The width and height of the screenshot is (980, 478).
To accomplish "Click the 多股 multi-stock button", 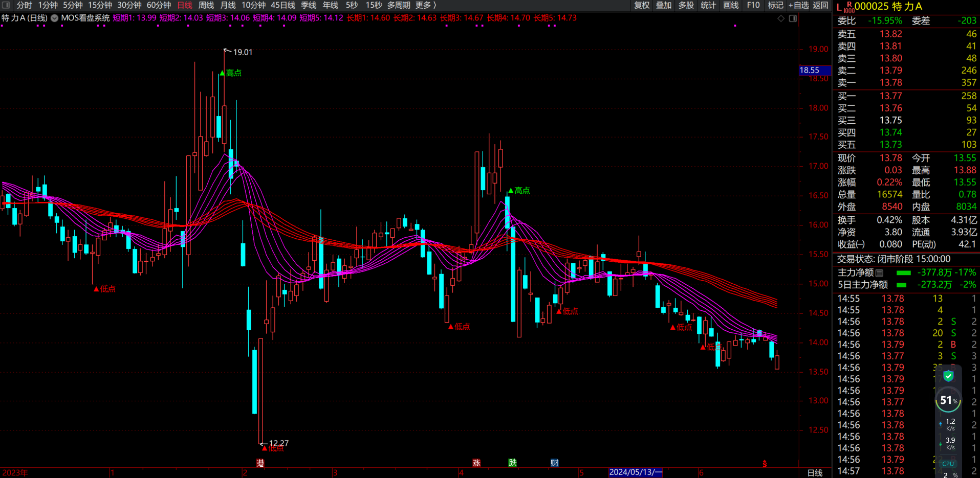I will coord(686,5).
